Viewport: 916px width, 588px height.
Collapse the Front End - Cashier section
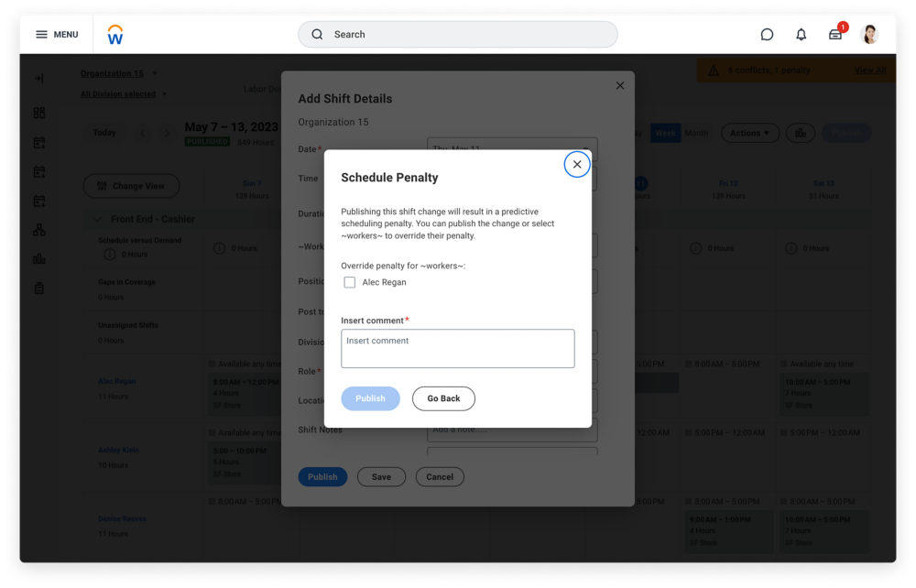[98, 220]
